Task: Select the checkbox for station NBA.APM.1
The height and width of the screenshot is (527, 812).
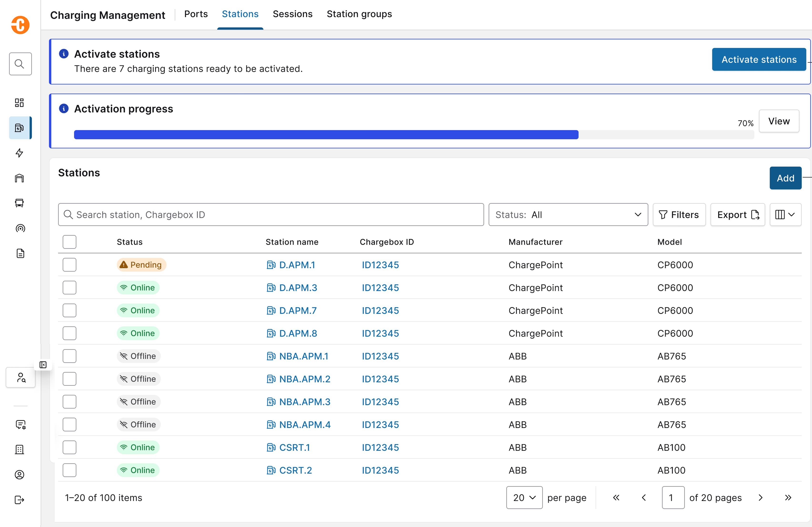Action: tap(70, 356)
